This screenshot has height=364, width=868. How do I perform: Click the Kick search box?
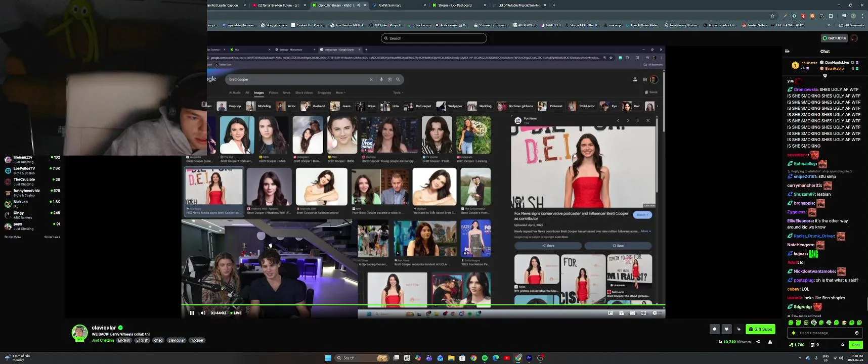click(x=433, y=38)
